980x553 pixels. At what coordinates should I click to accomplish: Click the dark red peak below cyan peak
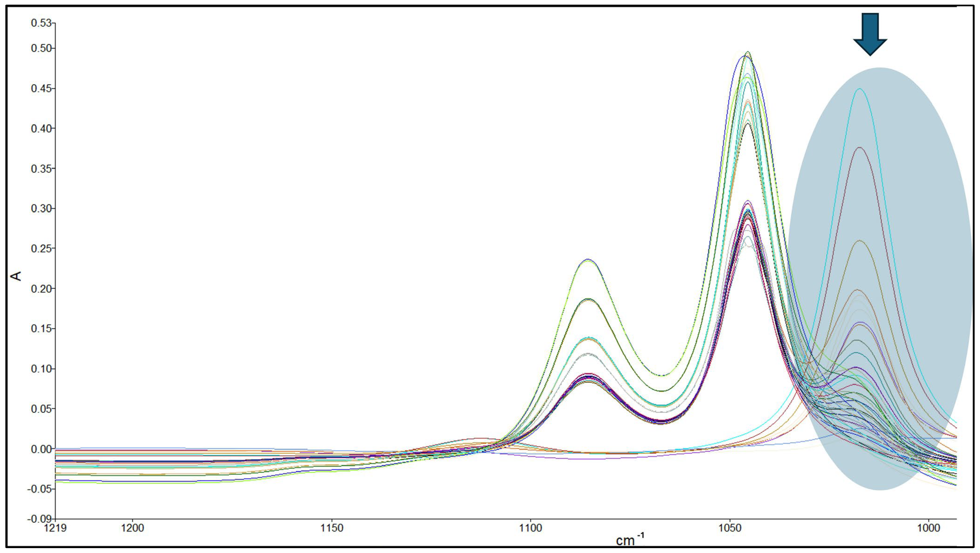860,148
